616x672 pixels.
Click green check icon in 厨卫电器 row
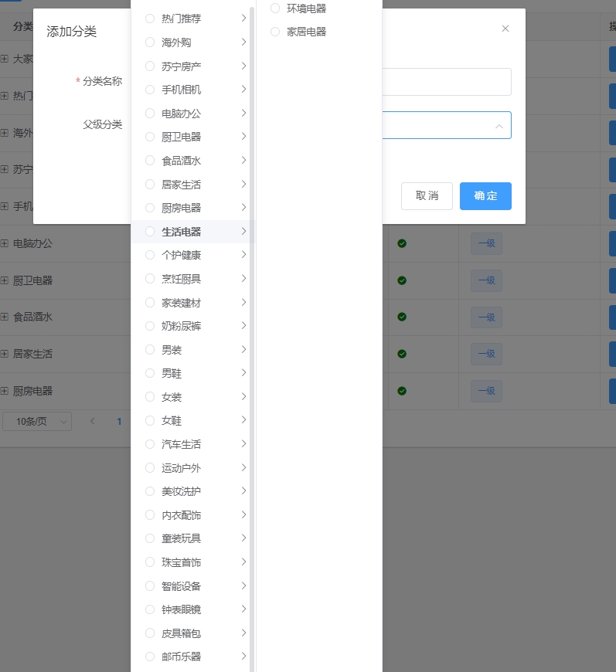402,280
